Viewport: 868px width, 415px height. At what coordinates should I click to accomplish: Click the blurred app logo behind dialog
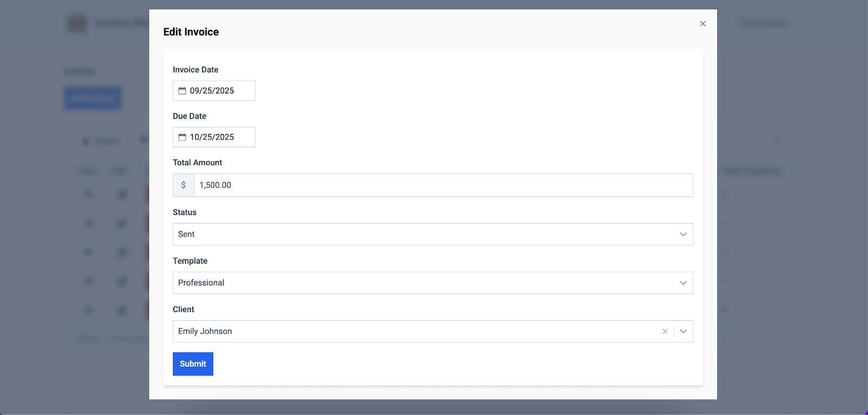click(x=77, y=23)
